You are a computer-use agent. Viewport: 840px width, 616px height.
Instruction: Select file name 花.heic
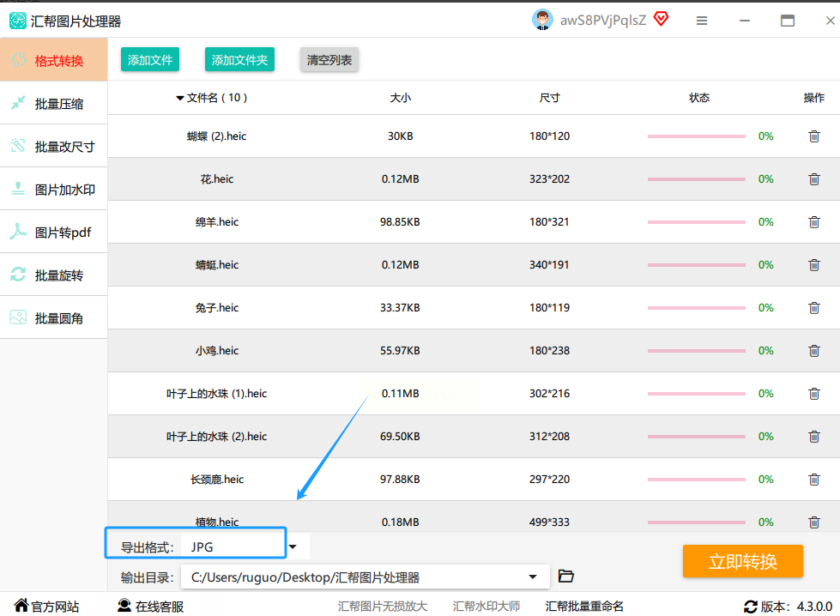[x=216, y=179]
